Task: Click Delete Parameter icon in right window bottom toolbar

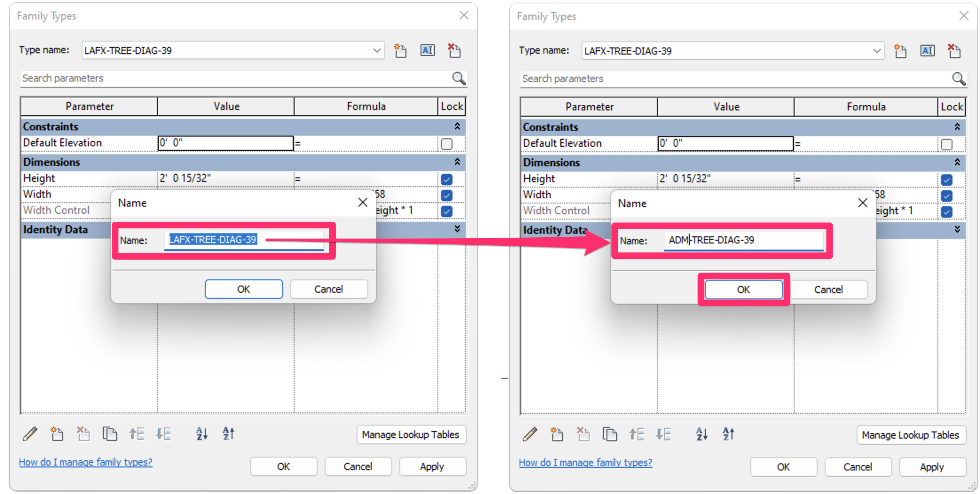Action: (583, 434)
